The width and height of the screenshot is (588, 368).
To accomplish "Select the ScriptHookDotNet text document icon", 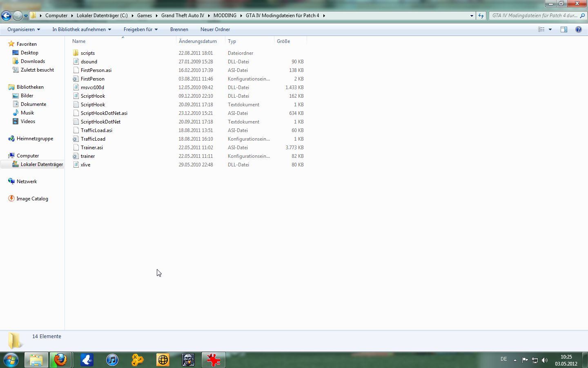I will pos(76,122).
